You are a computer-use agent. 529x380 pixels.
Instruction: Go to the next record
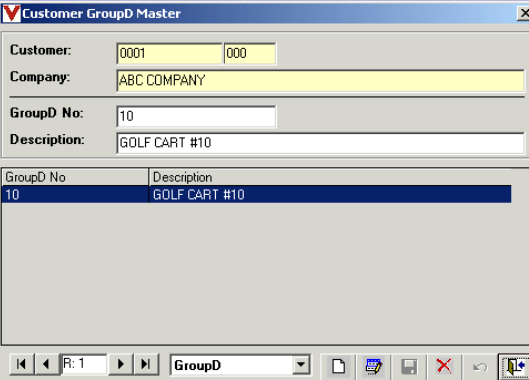[x=121, y=364]
